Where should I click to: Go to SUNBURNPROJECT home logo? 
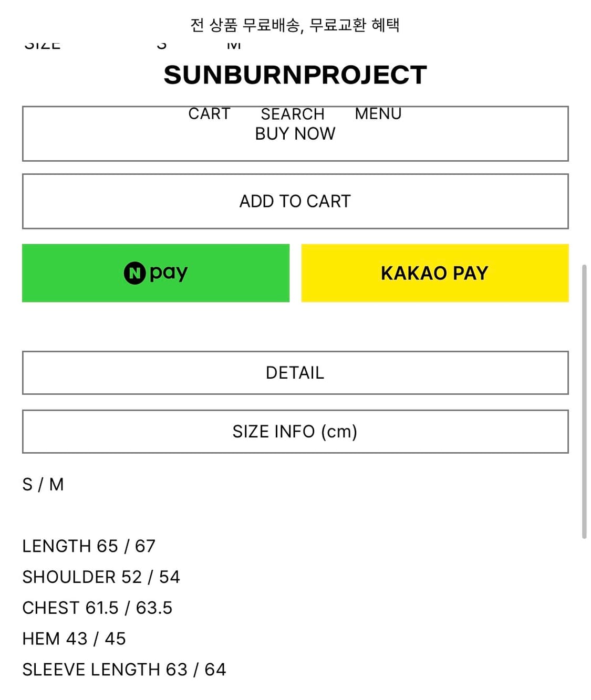[295, 75]
